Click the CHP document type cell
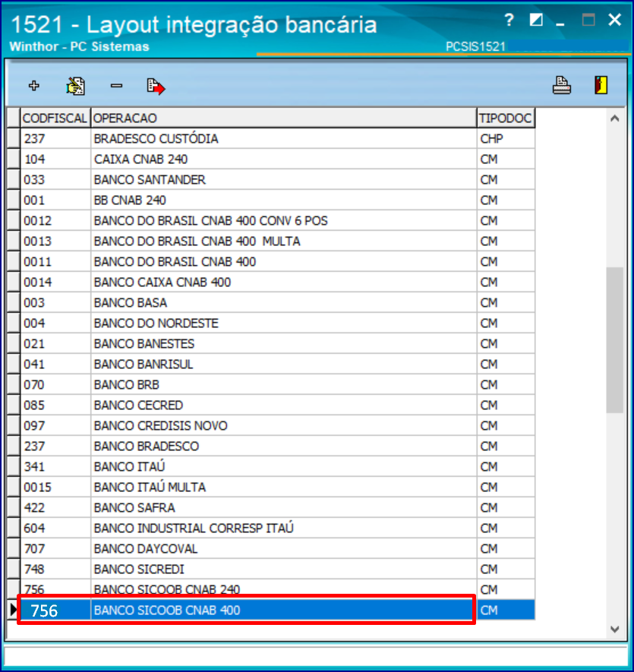 [x=506, y=138]
